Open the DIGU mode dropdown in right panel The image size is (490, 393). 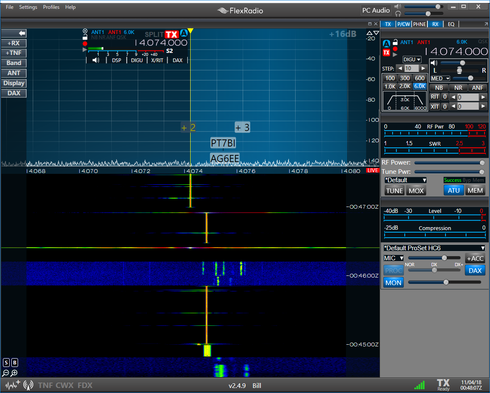pyautogui.click(x=412, y=59)
